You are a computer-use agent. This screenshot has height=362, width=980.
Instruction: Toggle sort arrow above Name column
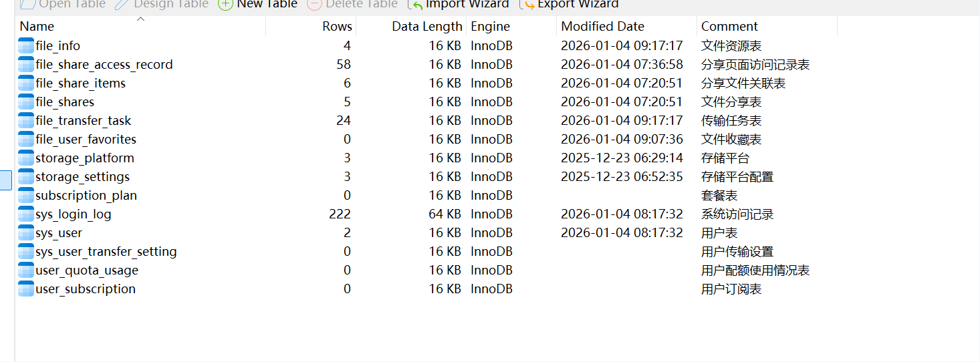point(140,19)
